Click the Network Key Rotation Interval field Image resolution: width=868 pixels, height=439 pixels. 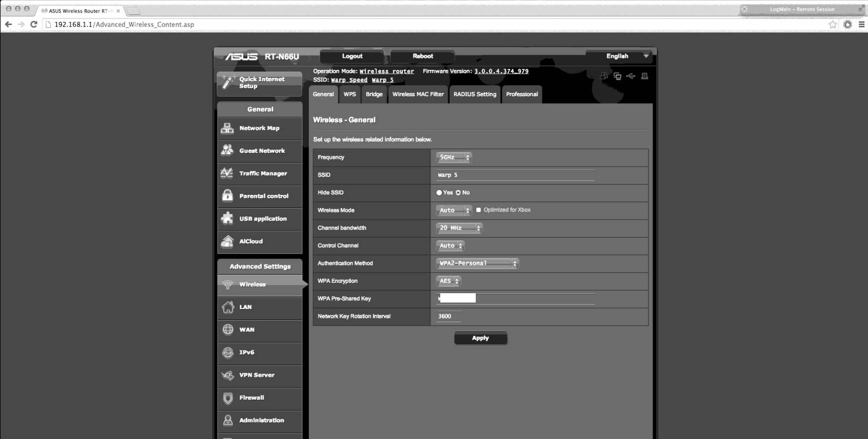[448, 316]
